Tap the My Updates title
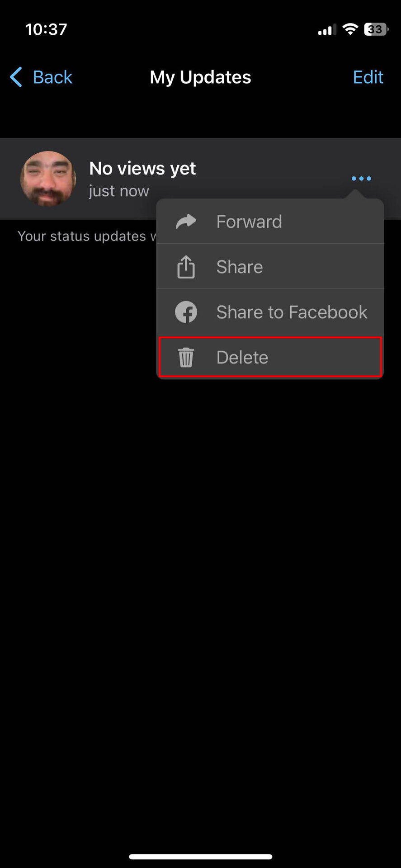 tap(200, 77)
